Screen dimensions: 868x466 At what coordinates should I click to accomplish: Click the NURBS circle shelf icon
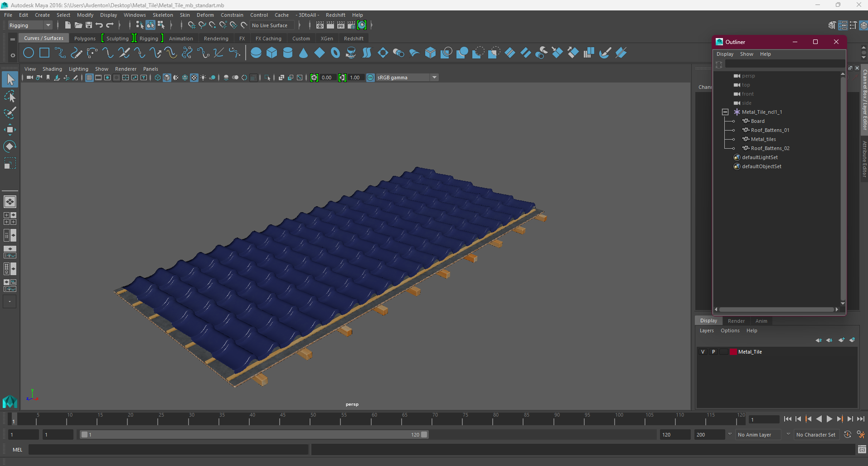click(29, 53)
